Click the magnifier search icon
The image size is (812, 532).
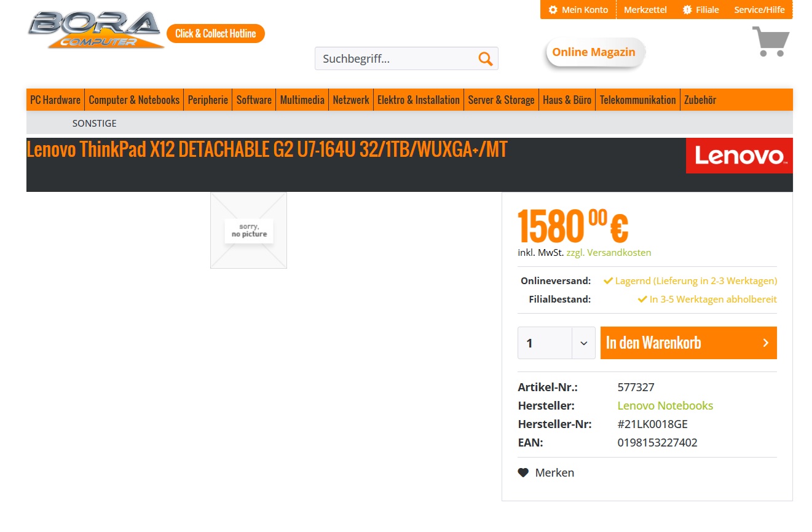pyautogui.click(x=486, y=58)
